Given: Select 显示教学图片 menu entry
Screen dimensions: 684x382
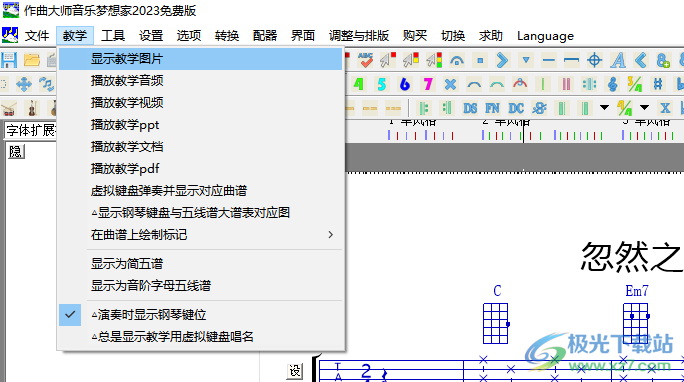Looking at the screenshot, I should [201, 59].
